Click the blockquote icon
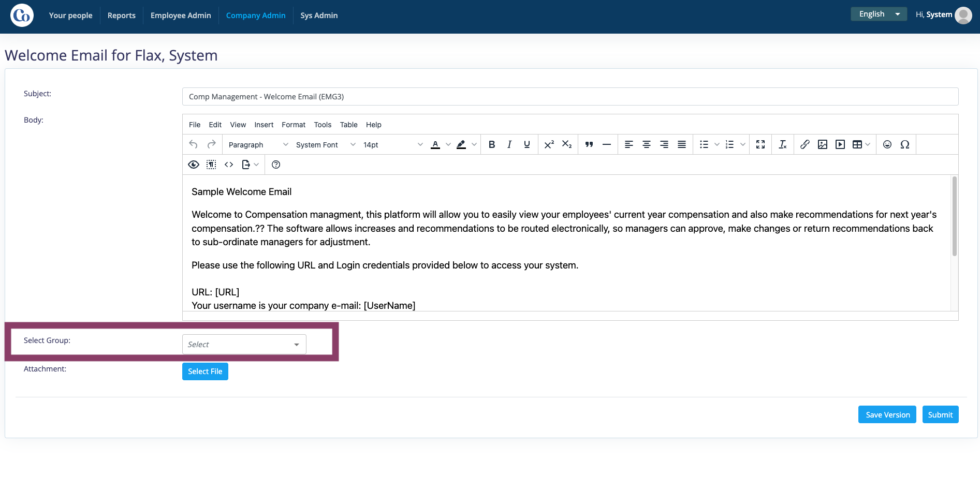 (x=589, y=145)
